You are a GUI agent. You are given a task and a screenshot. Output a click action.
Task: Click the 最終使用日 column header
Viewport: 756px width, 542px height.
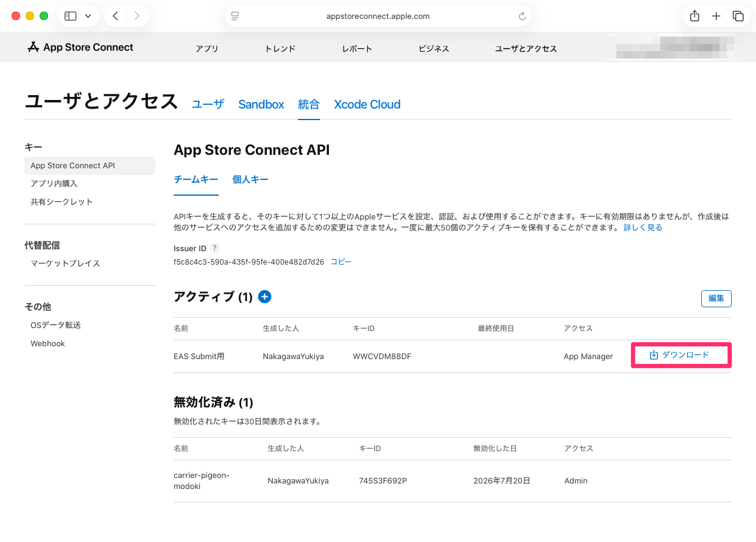coord(496,329)
